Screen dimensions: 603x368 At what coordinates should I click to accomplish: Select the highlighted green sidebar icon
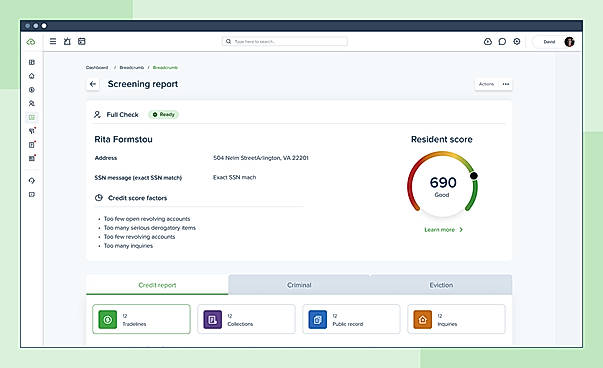click(32, 117)
